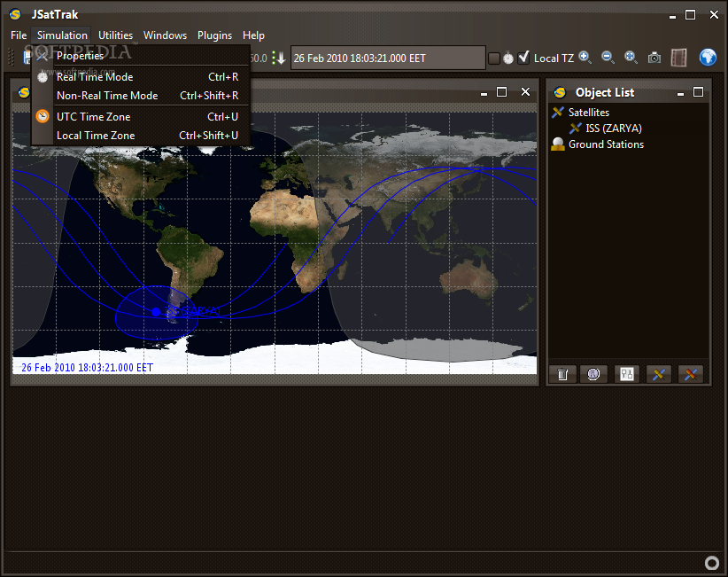Click the simulation date-time field

[x=388, y=58]
